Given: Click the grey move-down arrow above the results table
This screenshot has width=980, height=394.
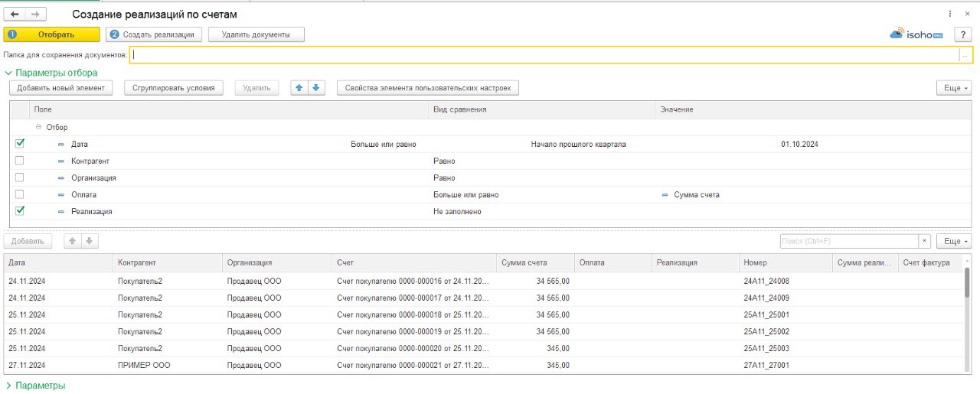Looking at the screenshot, I should pyautogui.click(x=89, y=241).
